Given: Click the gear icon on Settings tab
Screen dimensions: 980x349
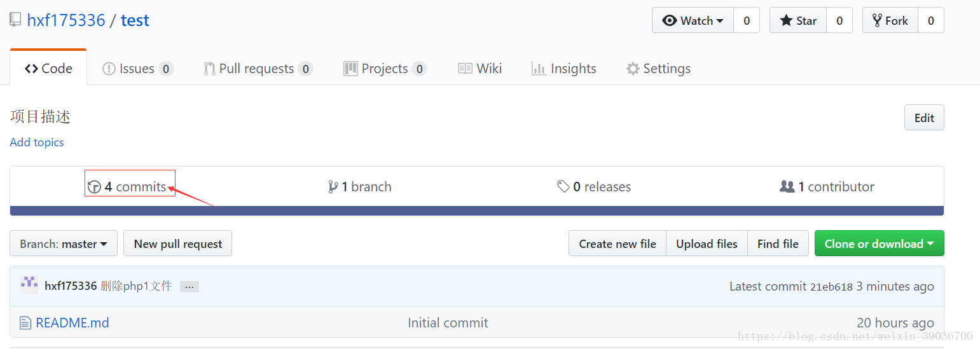Looking at the screenshot, I should point(633,69).
